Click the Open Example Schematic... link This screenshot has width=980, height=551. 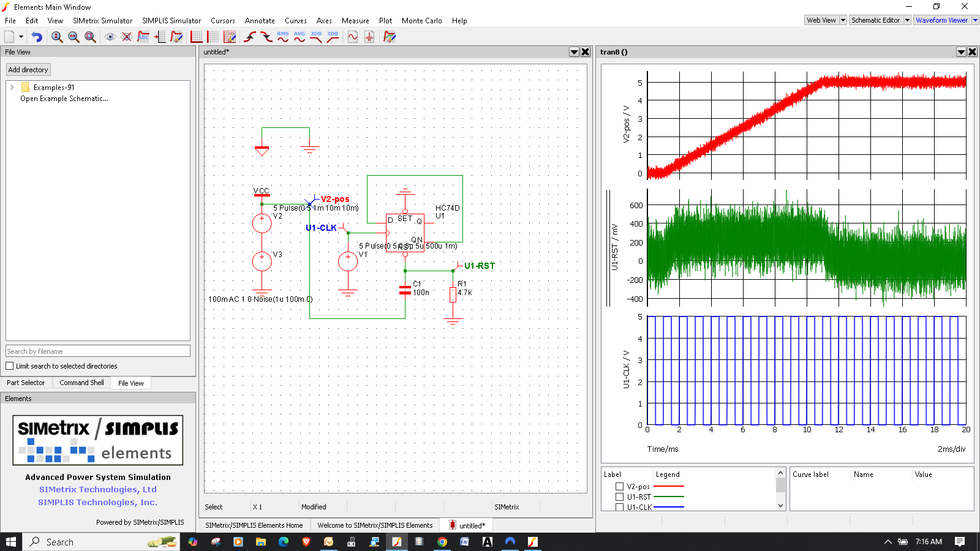click(64, 99)
